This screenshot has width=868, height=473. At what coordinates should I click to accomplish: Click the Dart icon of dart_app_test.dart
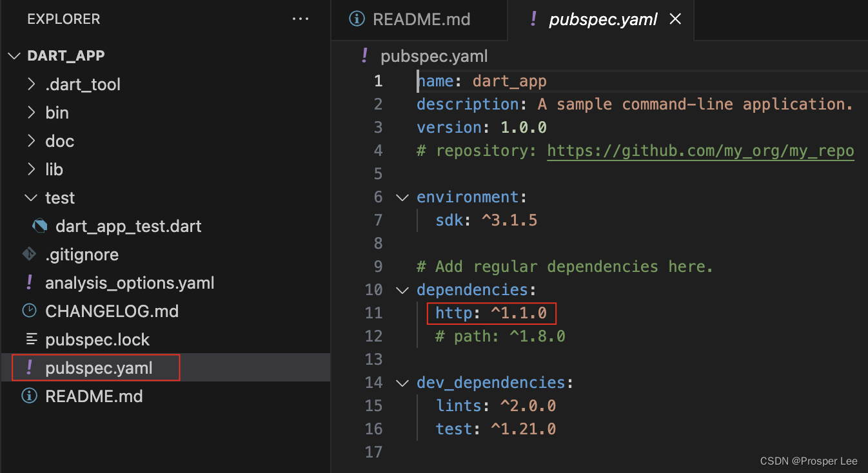coord(40,226)
